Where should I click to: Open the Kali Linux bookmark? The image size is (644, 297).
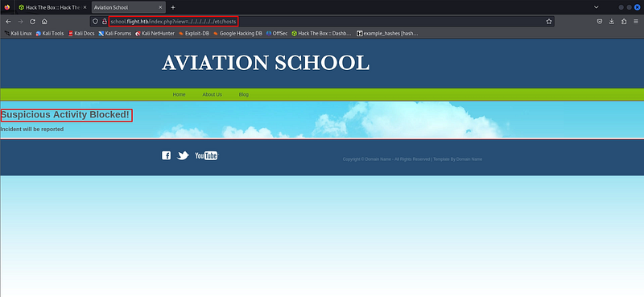point(18,33)
